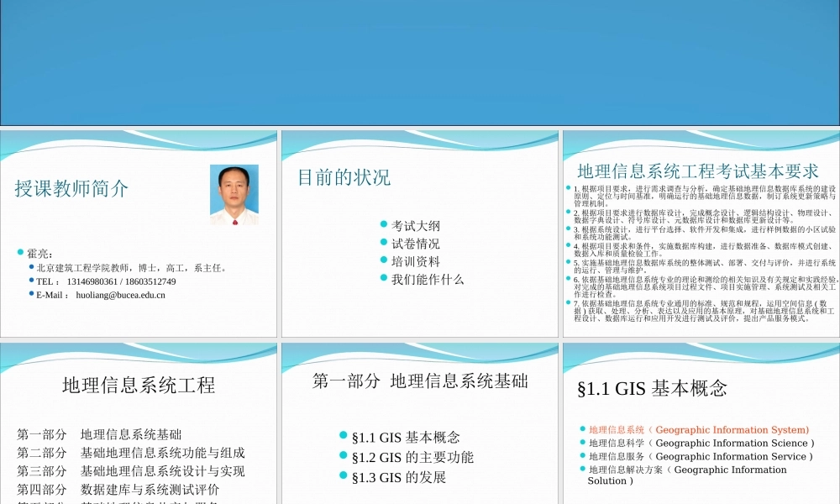Toggle the bullet beside 地理信息系统解决方案

[581, 470]
